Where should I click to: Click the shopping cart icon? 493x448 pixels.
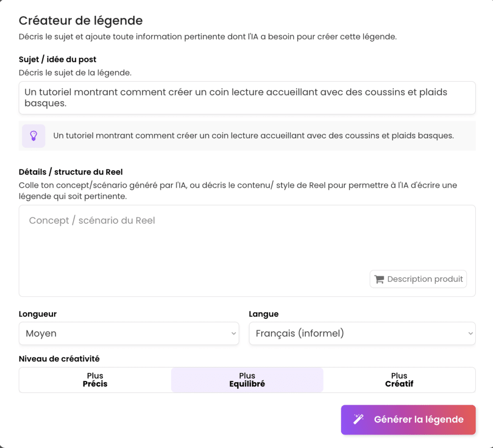(x=379, y=279)
